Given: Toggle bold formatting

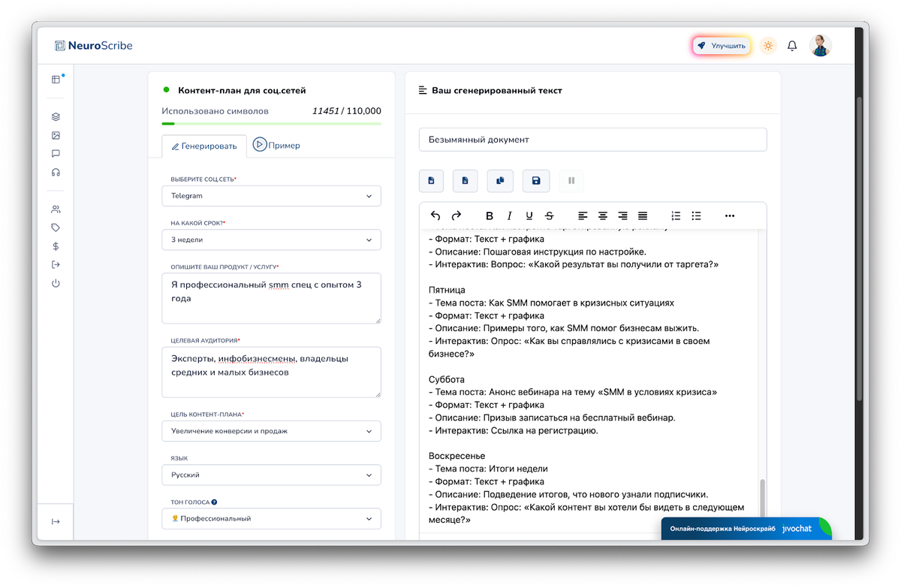Looking at the screenshot, I should [x=490, y=216].
